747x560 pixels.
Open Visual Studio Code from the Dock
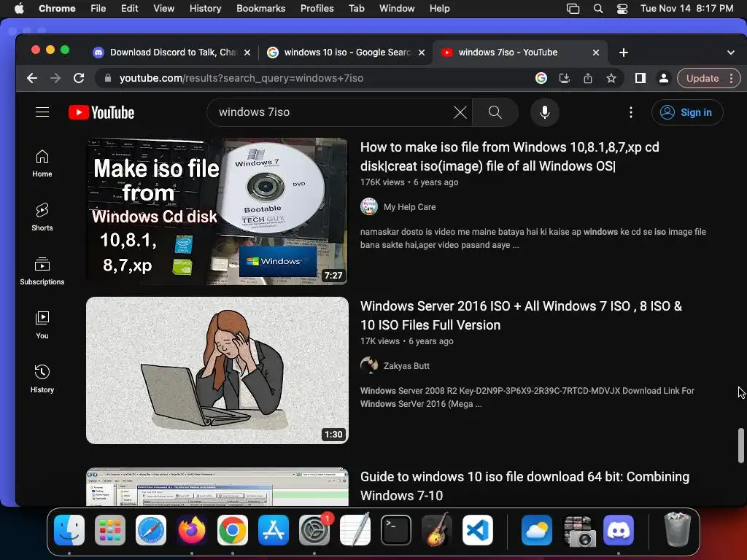477,530
